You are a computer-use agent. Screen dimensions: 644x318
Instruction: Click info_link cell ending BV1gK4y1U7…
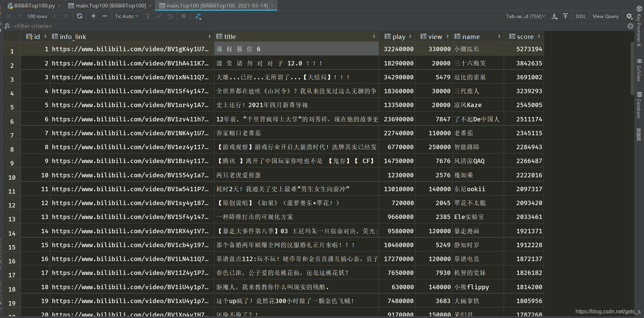tap(132, 49)
